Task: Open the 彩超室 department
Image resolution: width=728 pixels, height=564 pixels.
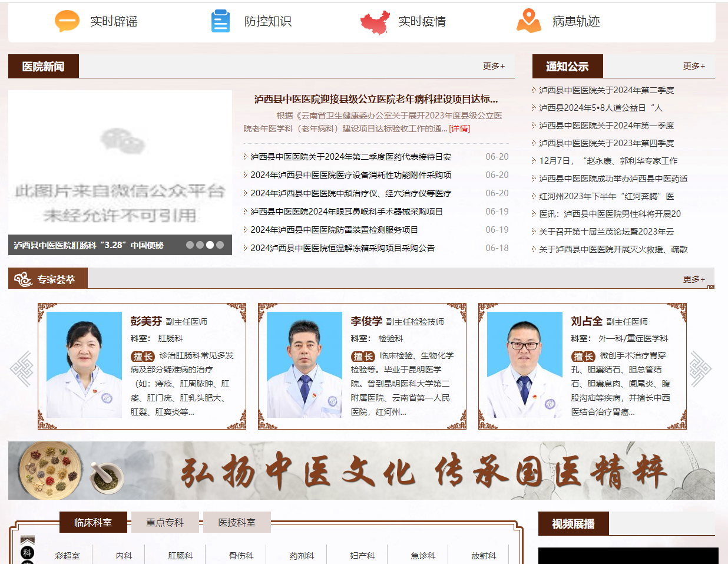Action: pyautogui.click(x=67, y=556)
